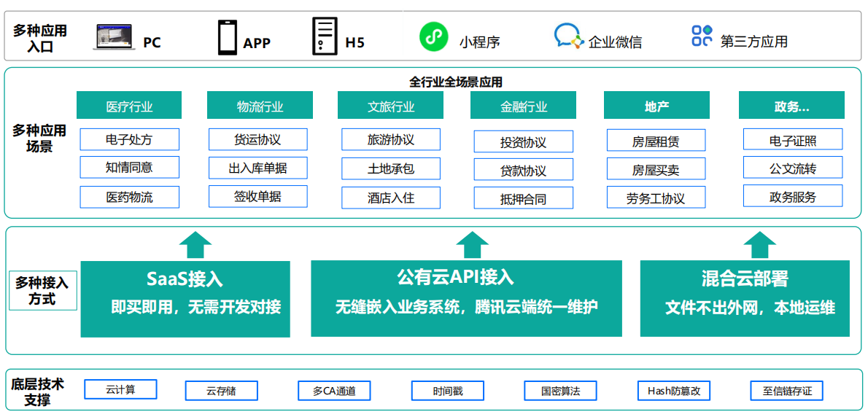
Task: Click the up arrow above 公有云API接入
Action: (472, 245)
